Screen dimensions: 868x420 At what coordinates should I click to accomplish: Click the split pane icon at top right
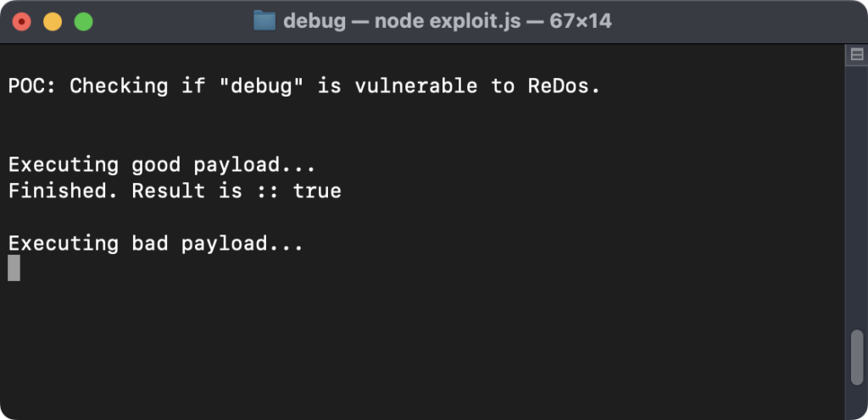pyautogui.click(x=856, y=55)
